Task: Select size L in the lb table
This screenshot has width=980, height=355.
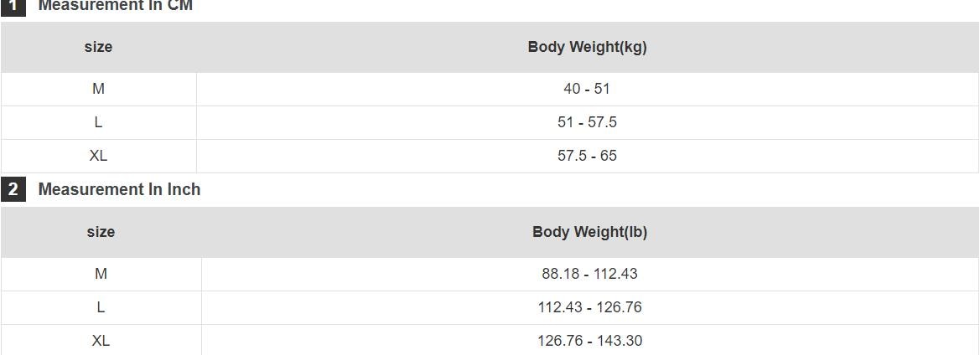Action: [101, 307]
